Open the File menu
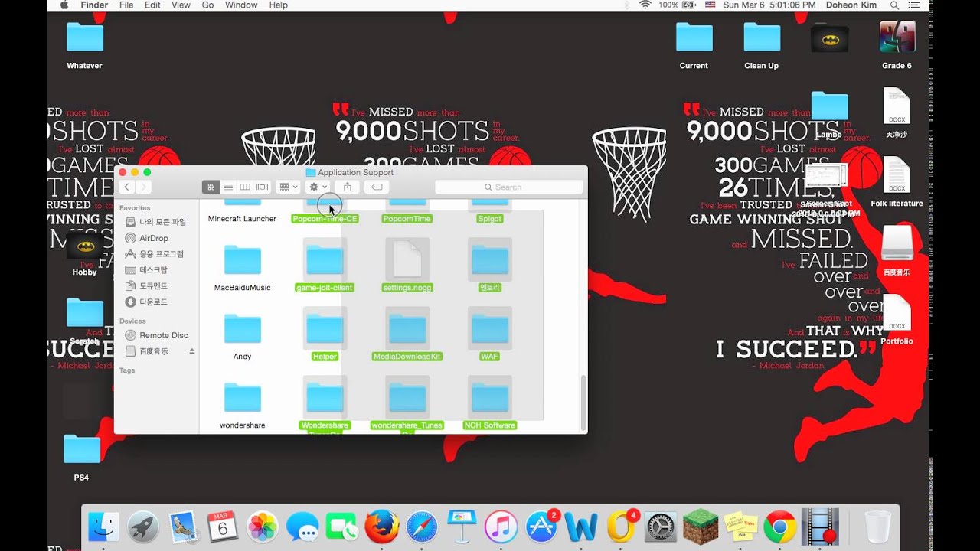Screen dimensions: 980x551 (126, 5)
